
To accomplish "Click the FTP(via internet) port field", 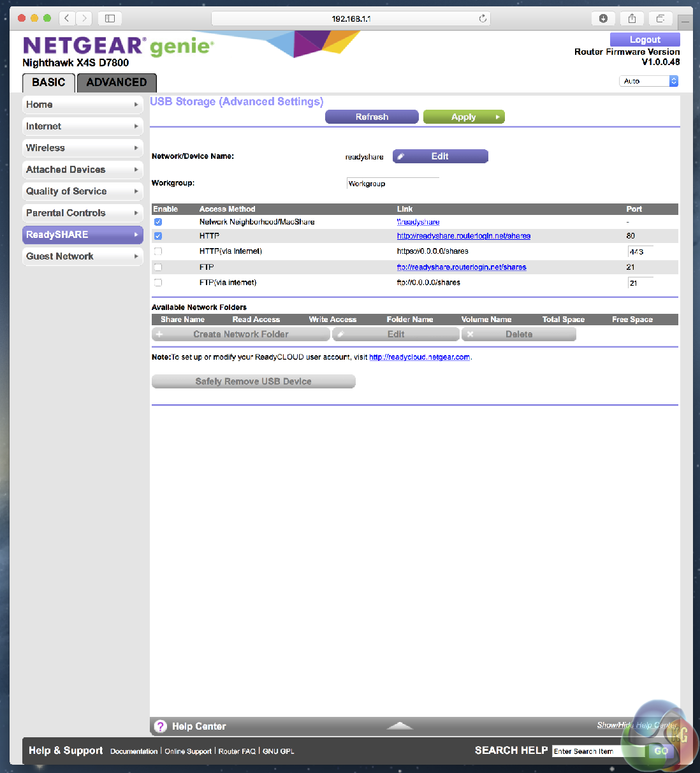I will click(641, 283).
